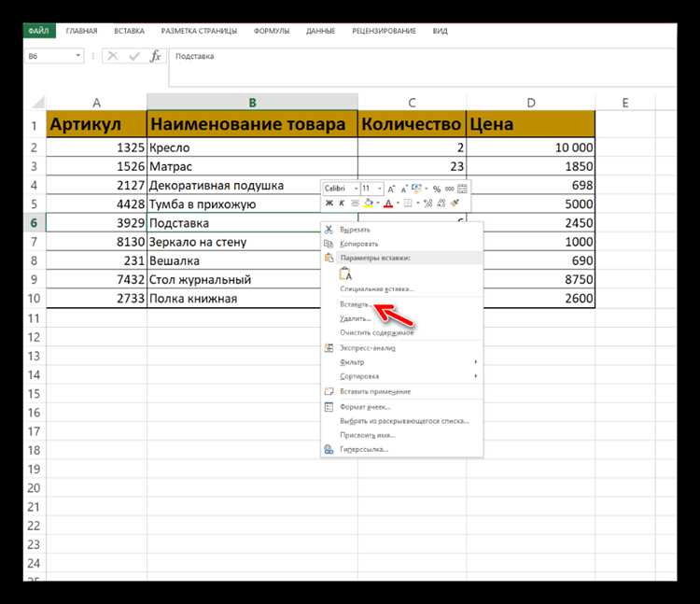Switch to the ВСТАВКА tab
The height and width of the screenshot is (604, 700).
pos(129,31)
